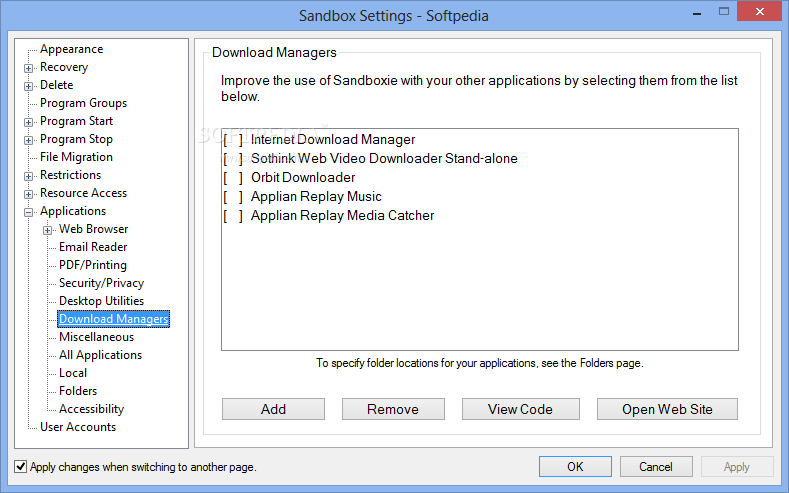Select Program Groups page
The image size is (789, 493).
(84, 103)
